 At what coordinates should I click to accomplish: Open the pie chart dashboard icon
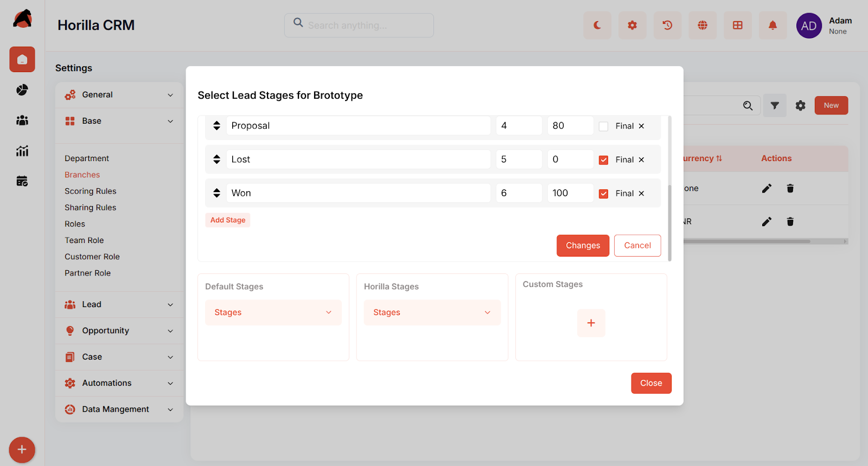tap(22, 90)
